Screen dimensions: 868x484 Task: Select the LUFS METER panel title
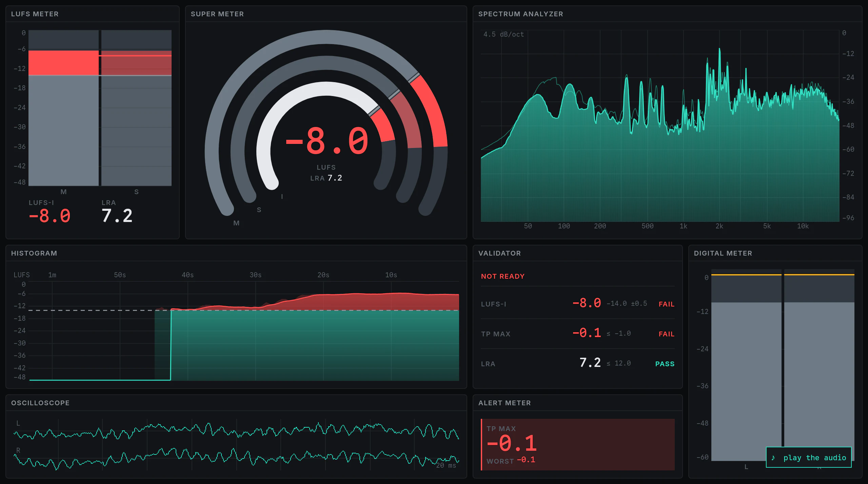pyautogui.click(x=35, y=14)
